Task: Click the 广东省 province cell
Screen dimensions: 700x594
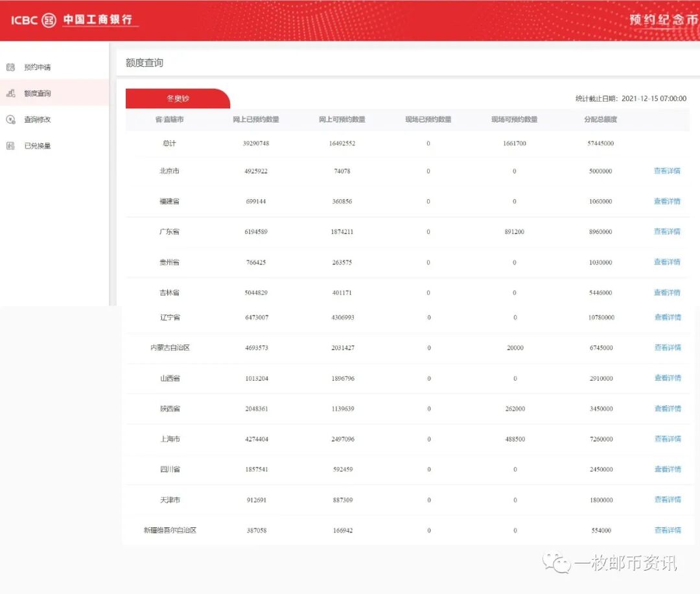Action: click(x=169, y=232)
